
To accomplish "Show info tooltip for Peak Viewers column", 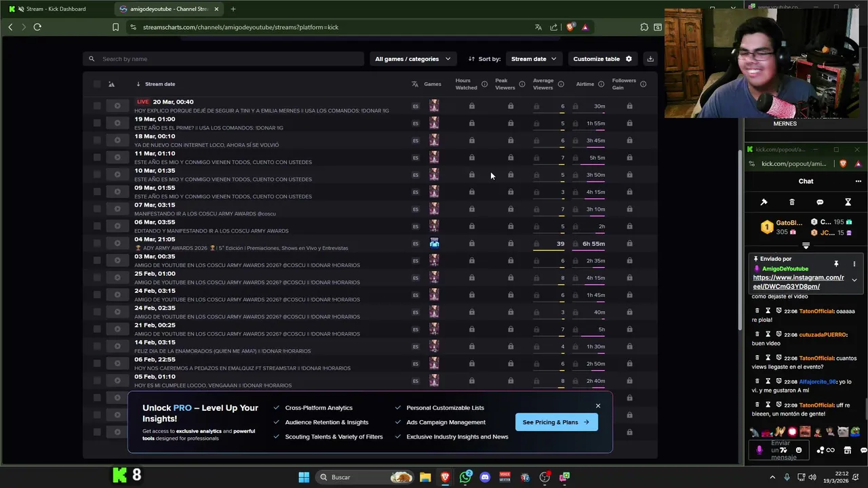I will 521,84.
